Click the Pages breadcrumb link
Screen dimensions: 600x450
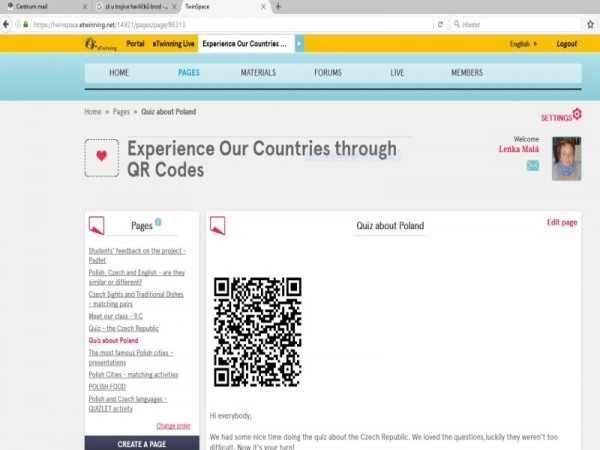[x=121, y=112]
